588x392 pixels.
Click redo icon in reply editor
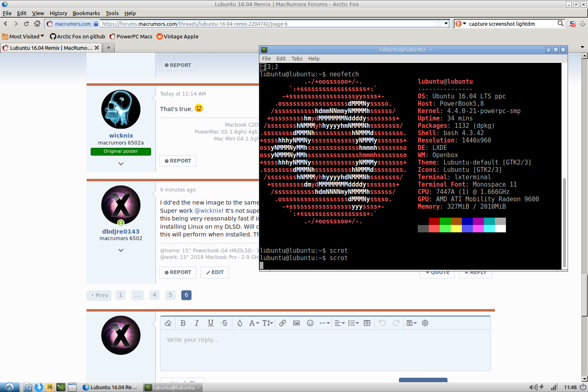(x=396, y=323)
